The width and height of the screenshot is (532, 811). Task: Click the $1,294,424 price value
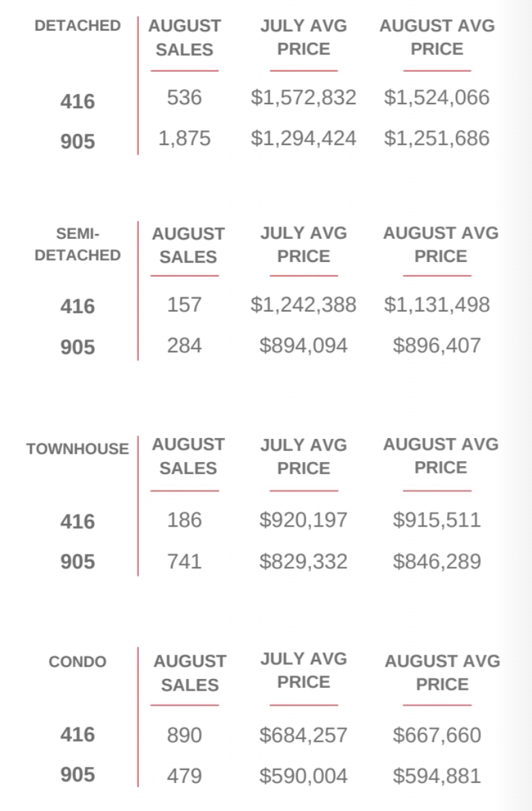pyautogui.click(x=303, y=139)
